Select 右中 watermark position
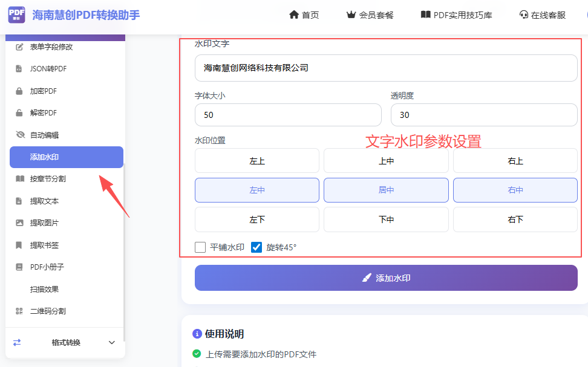The height and width of the screenshot is (367, 588). [515, 190]
